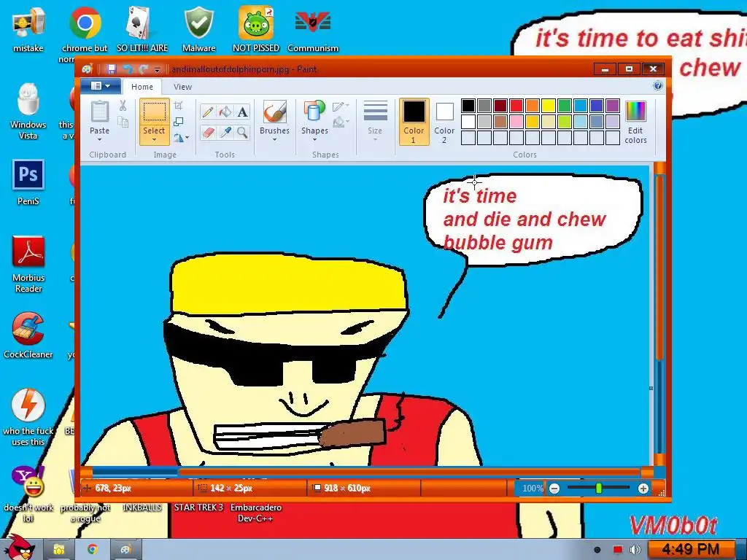This screenshot has width=747, height=560.
Task: Click the Paint vertical scrollbar
Action: tap(659, 314)
